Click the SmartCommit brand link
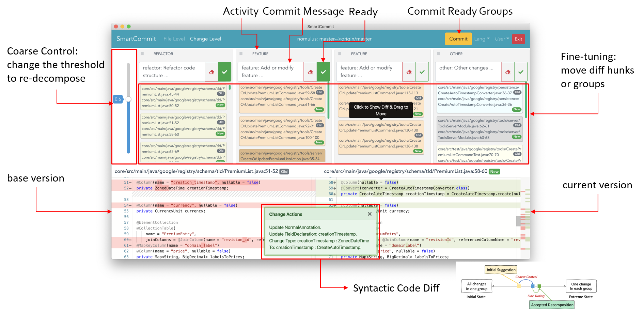Screen dimensions: 644x314 coord(136,39)
